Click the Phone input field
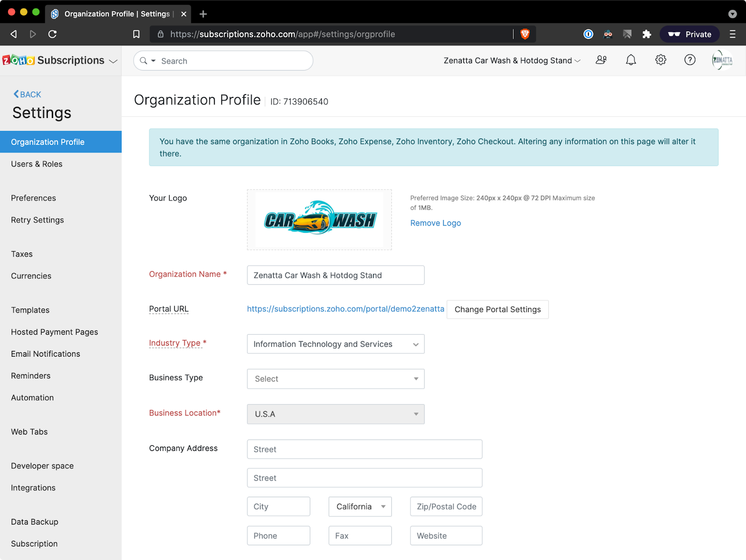746x560 pixels. (x=278, y=536)
